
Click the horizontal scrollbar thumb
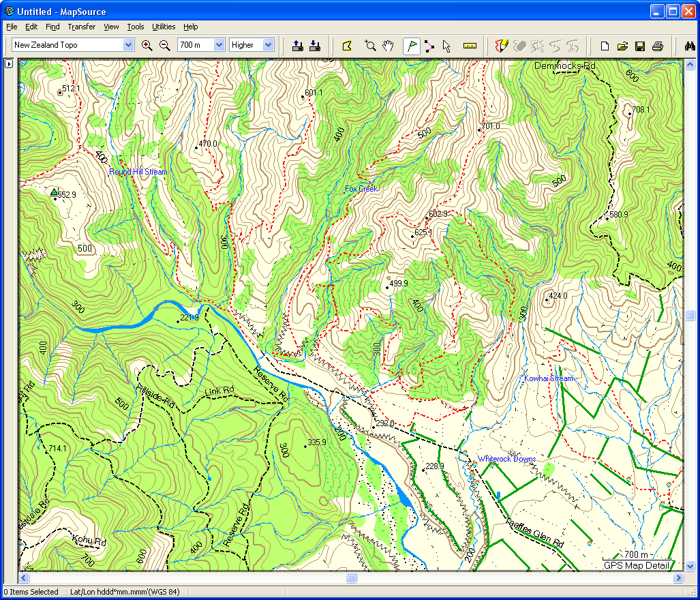351,578
